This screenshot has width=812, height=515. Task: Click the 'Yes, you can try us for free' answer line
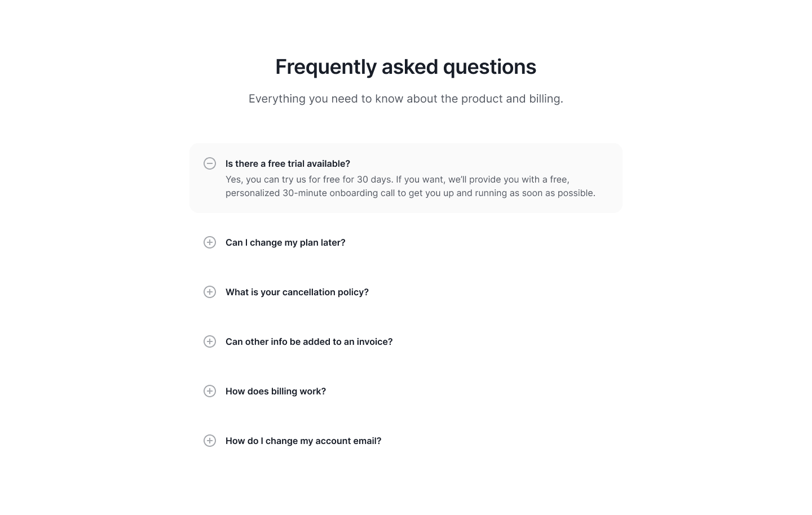[398, 179]
